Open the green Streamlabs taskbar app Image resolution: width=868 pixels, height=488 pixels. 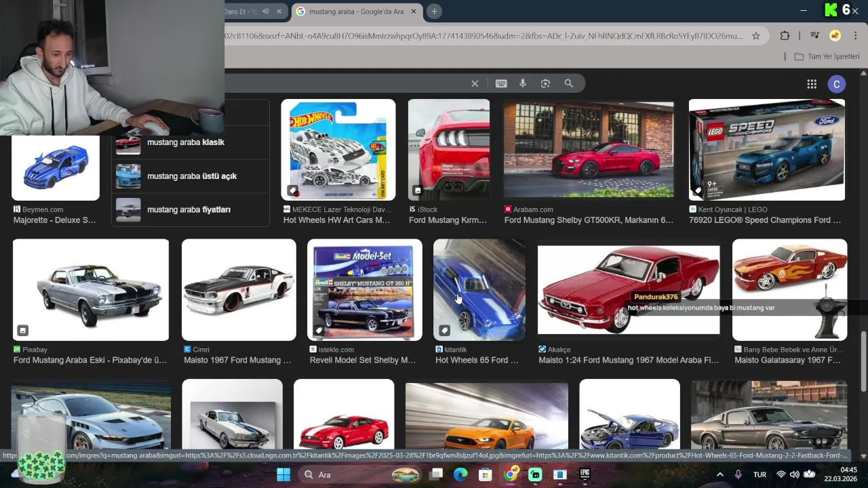click(535, 474)
